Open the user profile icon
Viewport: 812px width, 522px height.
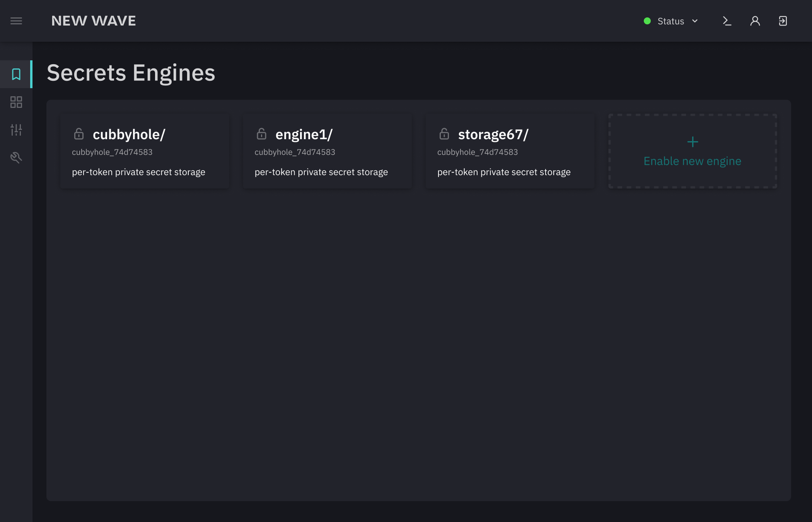click(755, 21)
